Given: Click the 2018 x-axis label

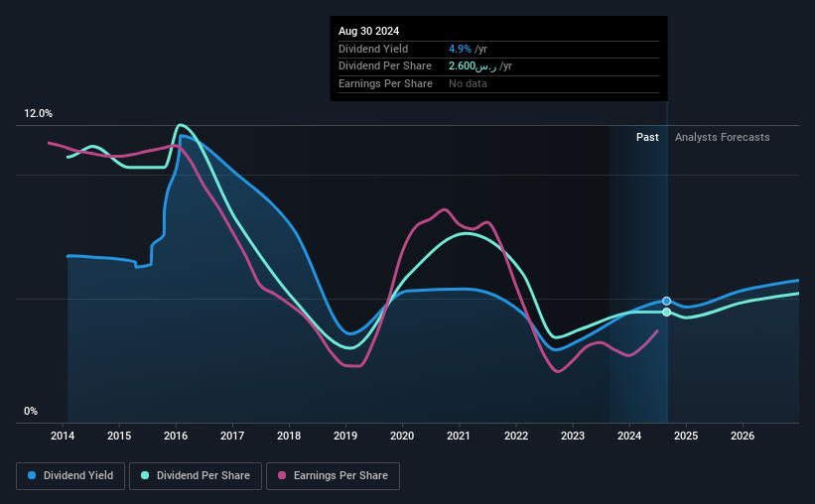Looking at the screenshot, I should [x=289, y=436].
